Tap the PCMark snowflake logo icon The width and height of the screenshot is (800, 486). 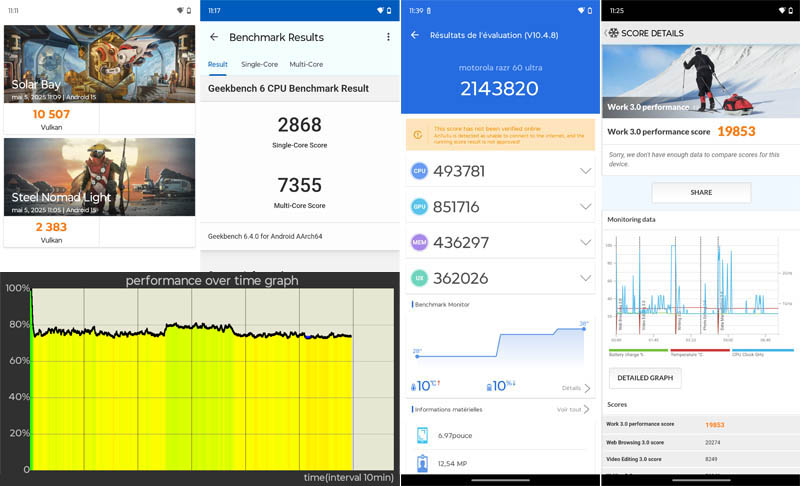[612, 33]
